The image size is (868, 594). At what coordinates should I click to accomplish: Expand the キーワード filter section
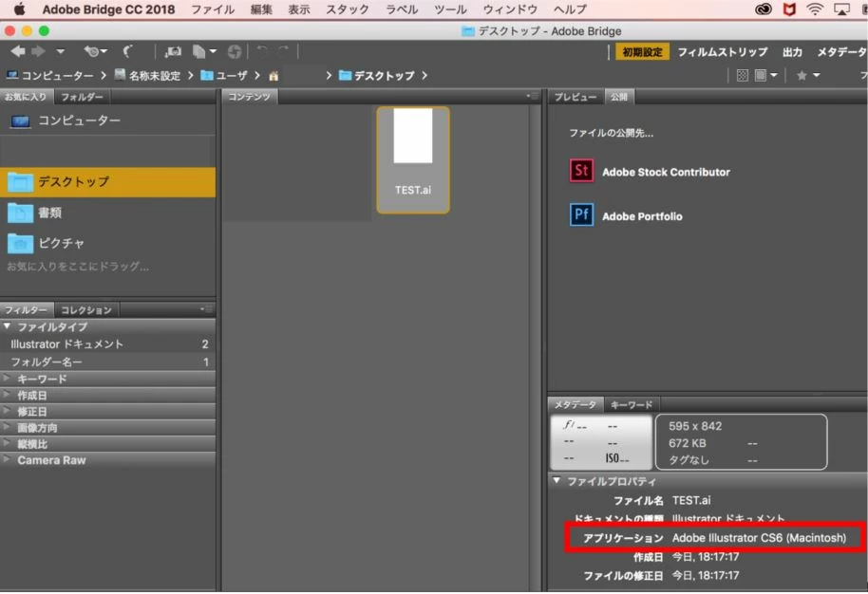[x=8, y=379]
